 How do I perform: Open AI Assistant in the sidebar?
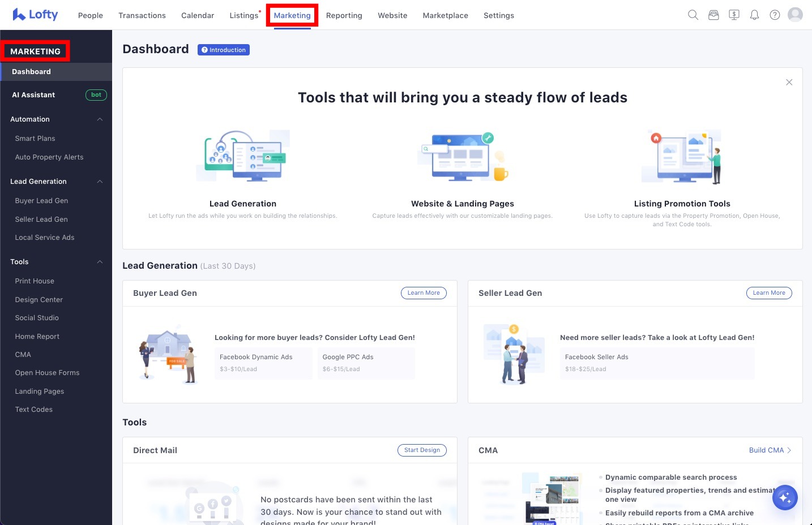pyautogui.click(x=33, y=95)
